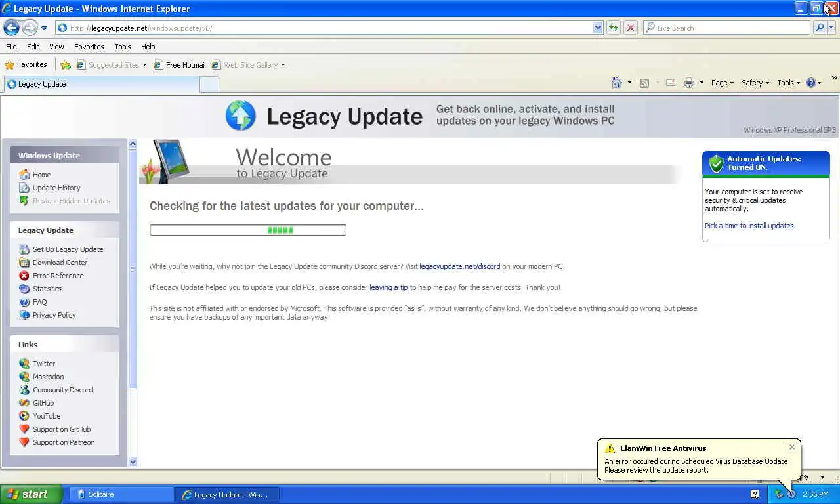The height and width of the screenshot is (504, 840).
Task: Select the Legacy Update browser tab
Action: pos(101,84)
